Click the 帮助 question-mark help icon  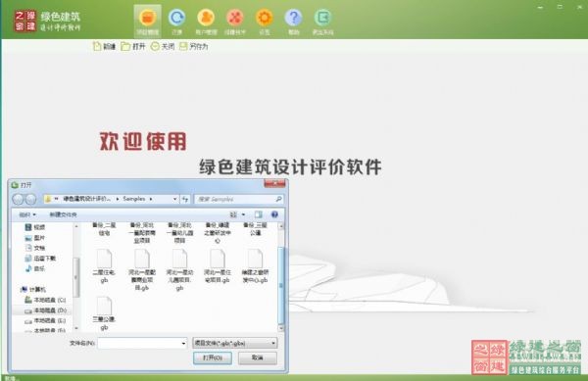click(294, 22)
